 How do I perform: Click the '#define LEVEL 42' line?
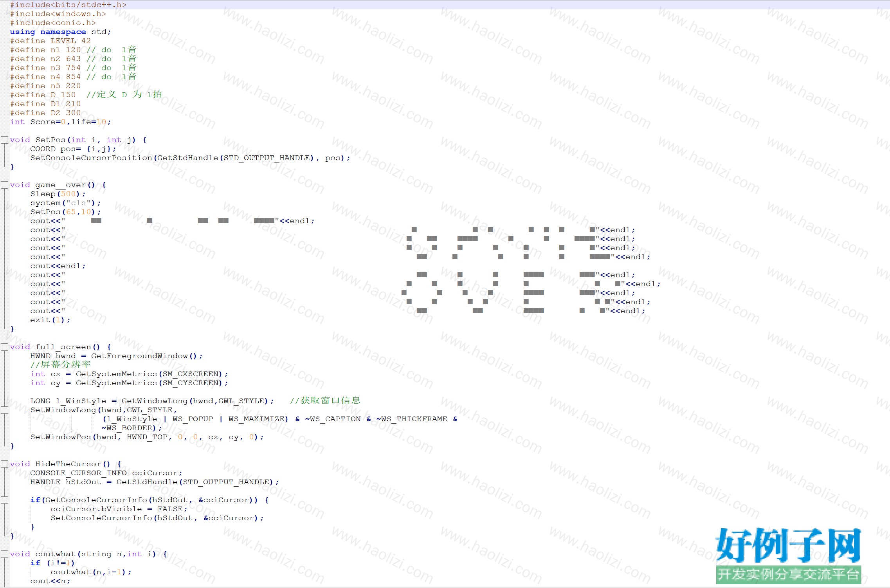click(50, 41)
